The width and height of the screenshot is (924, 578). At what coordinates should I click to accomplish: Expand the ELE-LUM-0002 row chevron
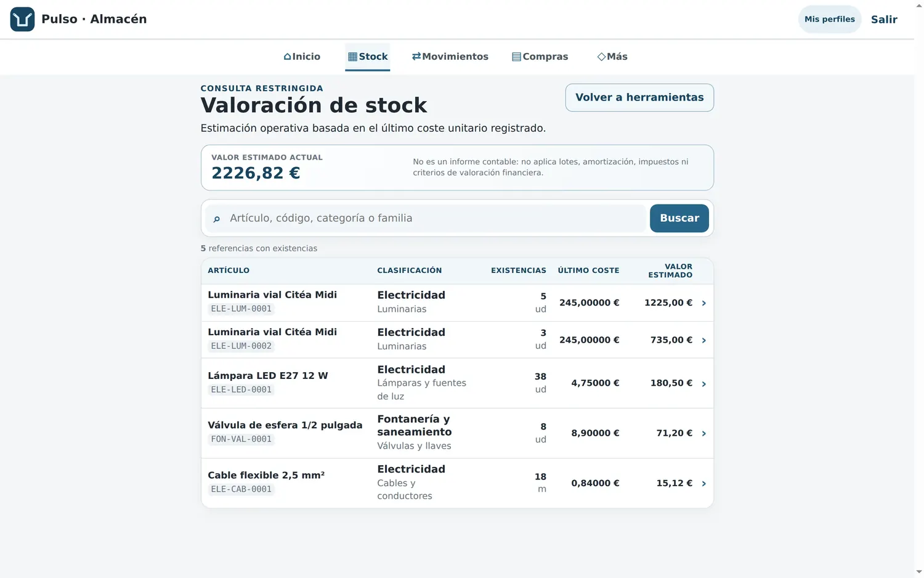click(x=704, y=340)
